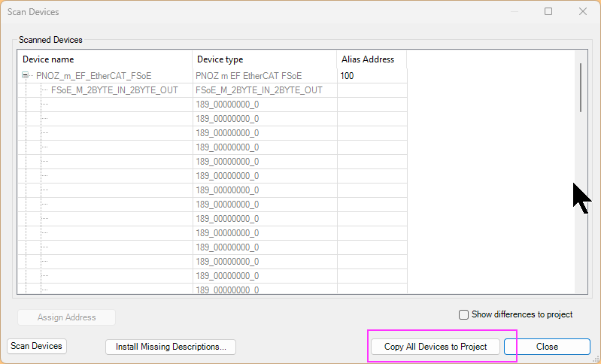Viewport: 601px width, 364px height.
Task: Click Scan Devices button
Action: (x=37, y=346)
